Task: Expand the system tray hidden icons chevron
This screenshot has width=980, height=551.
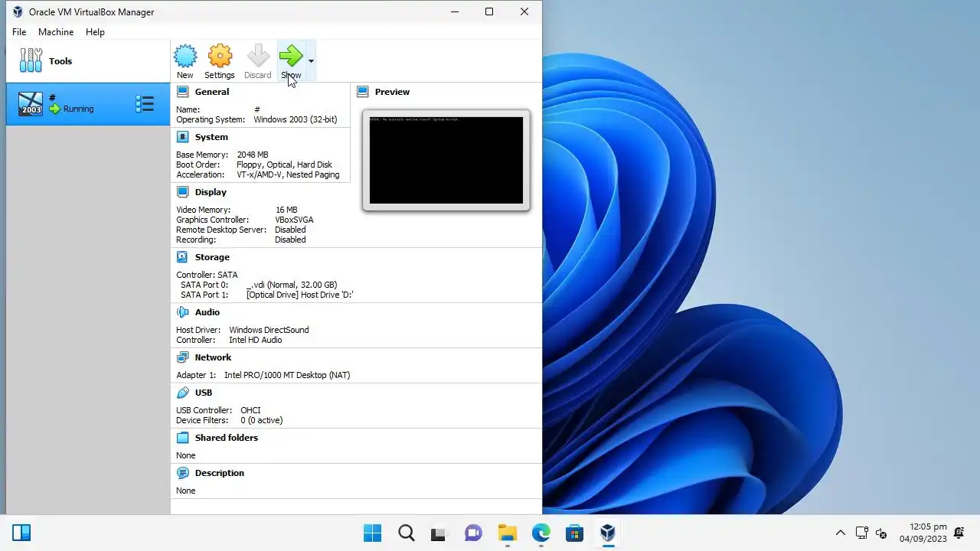Action: pos(841,533)
